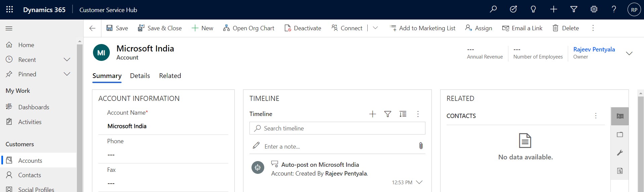
Task: Open the help question mark icon
Action: [x=614, y=9]
